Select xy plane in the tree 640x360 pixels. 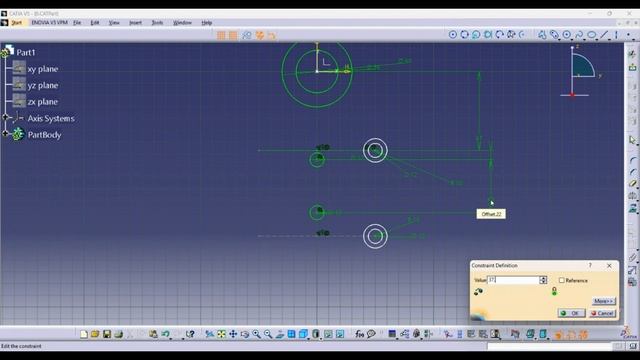click(43, 69)
